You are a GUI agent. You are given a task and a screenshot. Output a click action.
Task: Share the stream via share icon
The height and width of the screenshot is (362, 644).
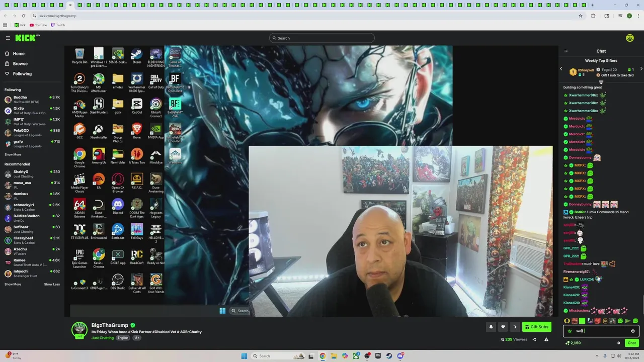[534, 339]
